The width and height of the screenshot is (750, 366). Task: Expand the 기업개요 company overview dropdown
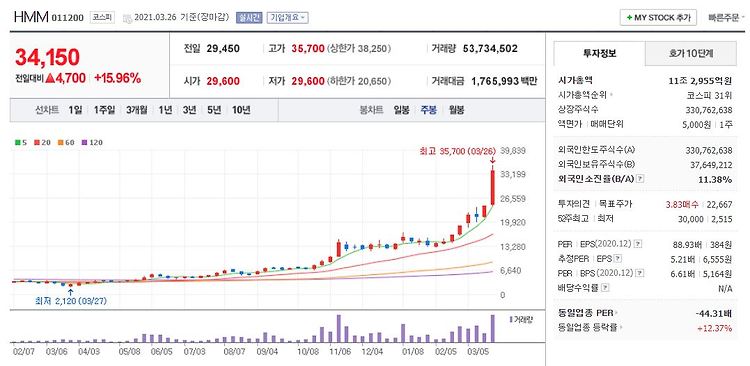tap(287, 18)
